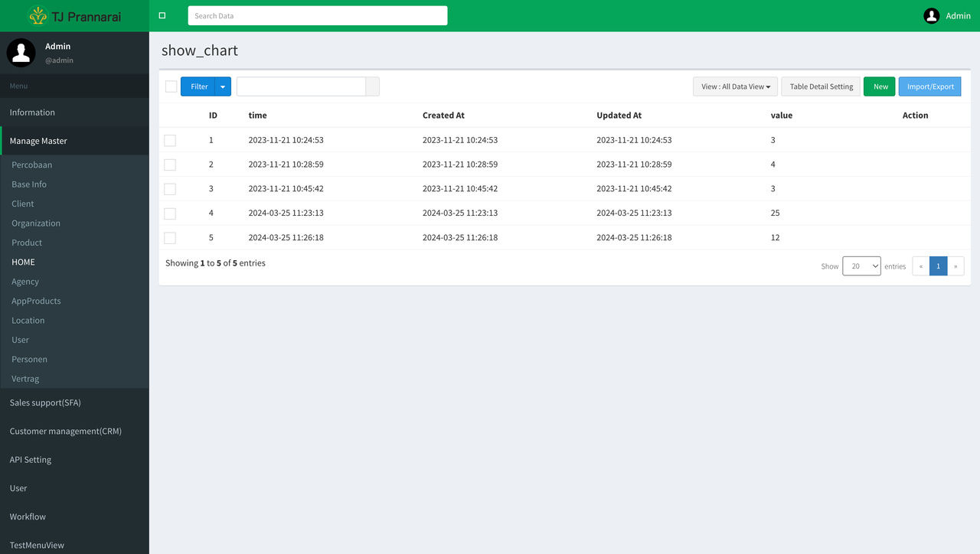The image size is (980, 554).
Task: Click the green New button
Action: (x=880, y=86)
